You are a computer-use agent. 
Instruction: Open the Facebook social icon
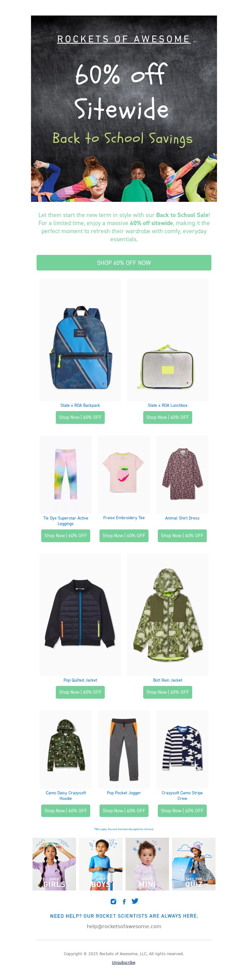click(x=124, y=902)
